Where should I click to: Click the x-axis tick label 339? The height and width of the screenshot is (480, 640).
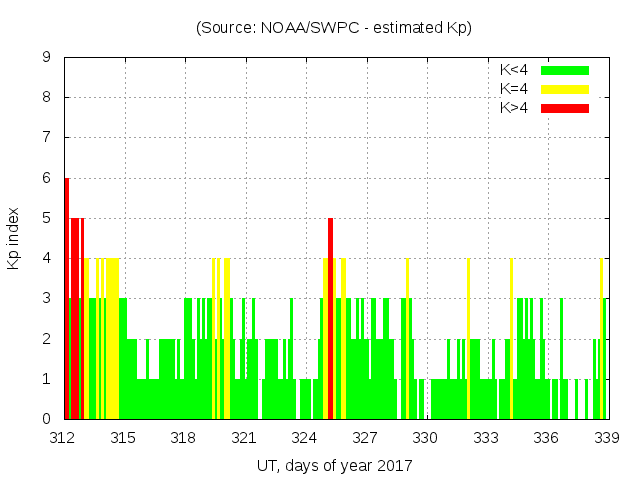pyautogui.click(x=607, y=438)
